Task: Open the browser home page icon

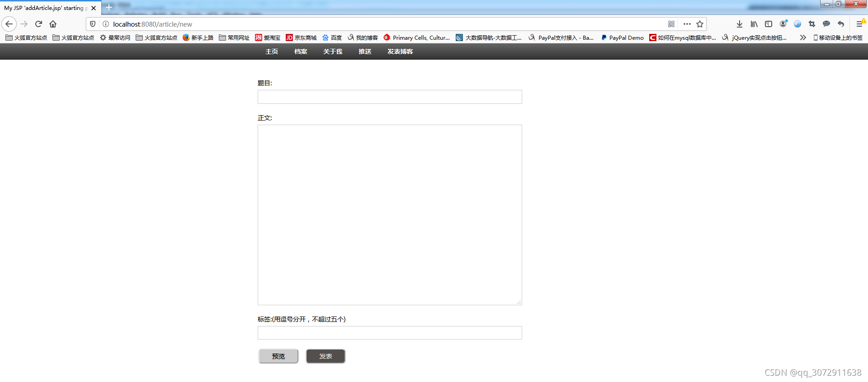Action: click(53, 24)
